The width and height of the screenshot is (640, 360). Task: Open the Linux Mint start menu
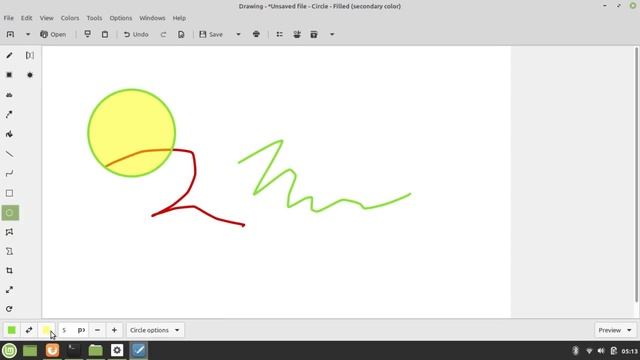pos(9,350)
